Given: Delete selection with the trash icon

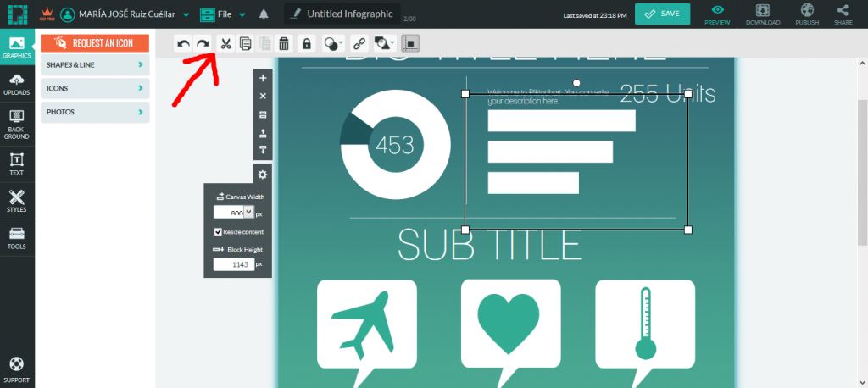Looking at the screenshot, I should pyautogui.click(x=283, y=43).
